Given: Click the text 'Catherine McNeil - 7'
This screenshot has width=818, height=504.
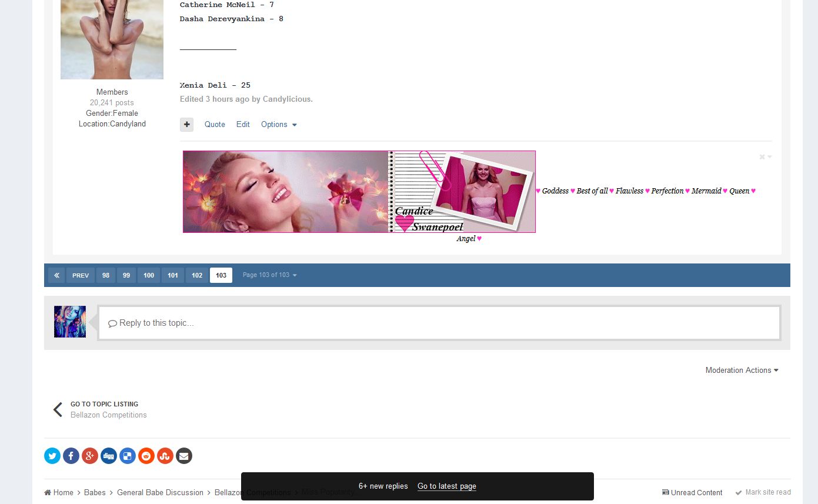Looking at the screenshot, I should tap(227, 5).
